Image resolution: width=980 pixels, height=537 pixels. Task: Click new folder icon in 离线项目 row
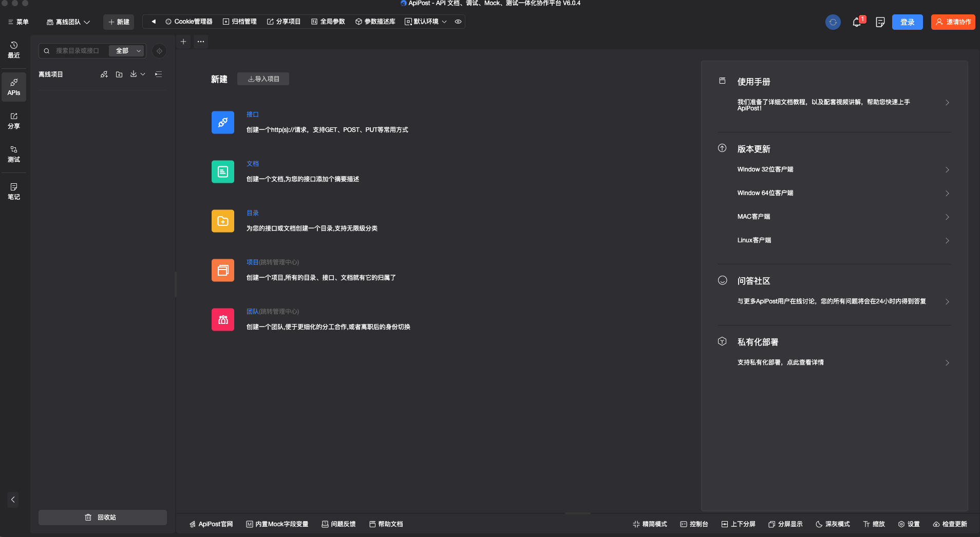point(119,74)
